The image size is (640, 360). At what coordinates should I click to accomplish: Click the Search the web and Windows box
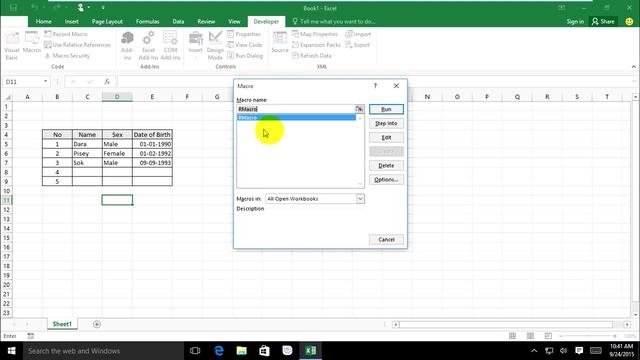(103, 351)
